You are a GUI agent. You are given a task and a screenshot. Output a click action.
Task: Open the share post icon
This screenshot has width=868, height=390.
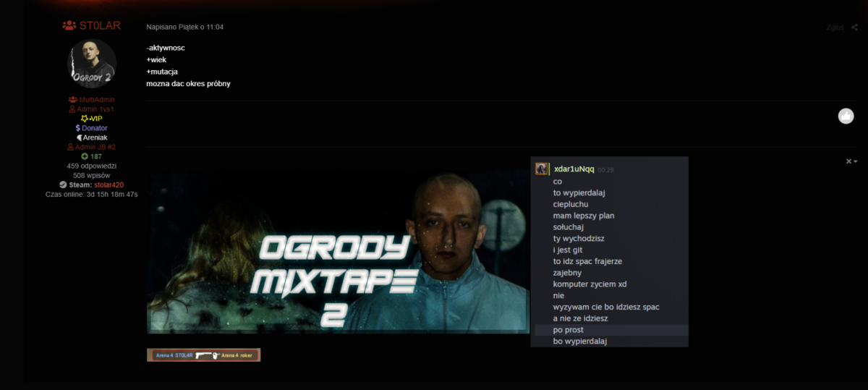point(855,27)
